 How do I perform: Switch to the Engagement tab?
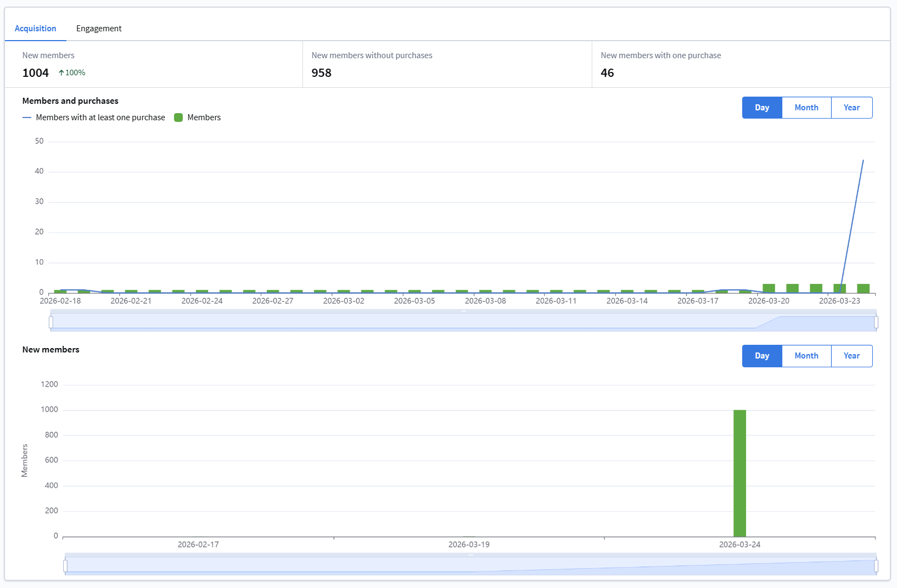(x=99, y=29)
